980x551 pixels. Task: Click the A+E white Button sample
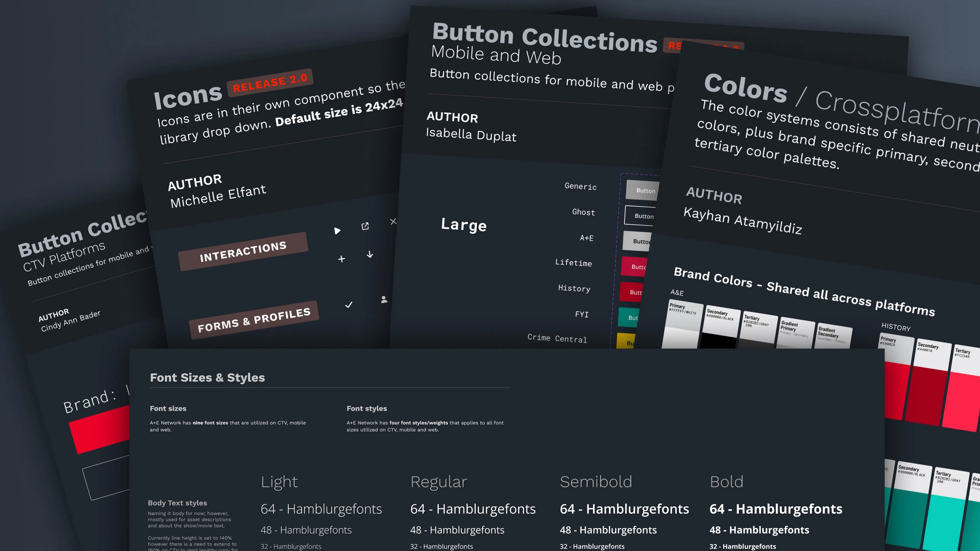637,241
